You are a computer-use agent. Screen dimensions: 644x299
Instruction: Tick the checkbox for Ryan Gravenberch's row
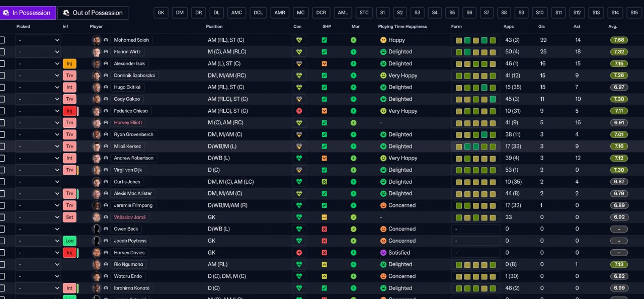point(2,134)
